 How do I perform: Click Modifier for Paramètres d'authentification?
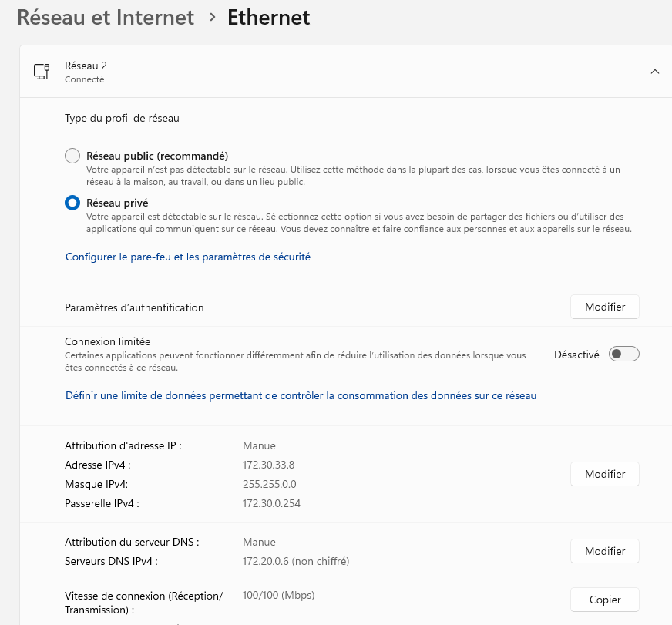tap(604, 307)
